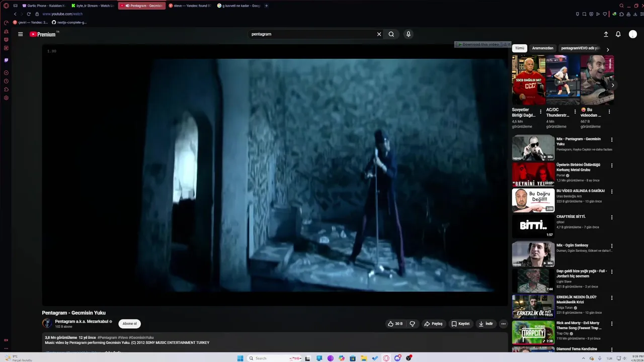Screen dimensions: 644x362
Task: Select the pentagramVEVO filter chip
Action: click(580, 48)
